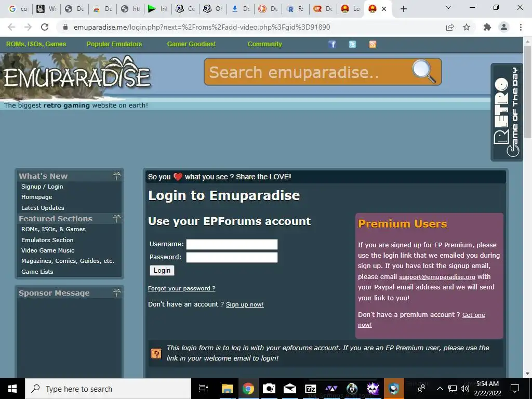Open the Popular Emulators menu
532x399 pixels.
tap(114, 44)
